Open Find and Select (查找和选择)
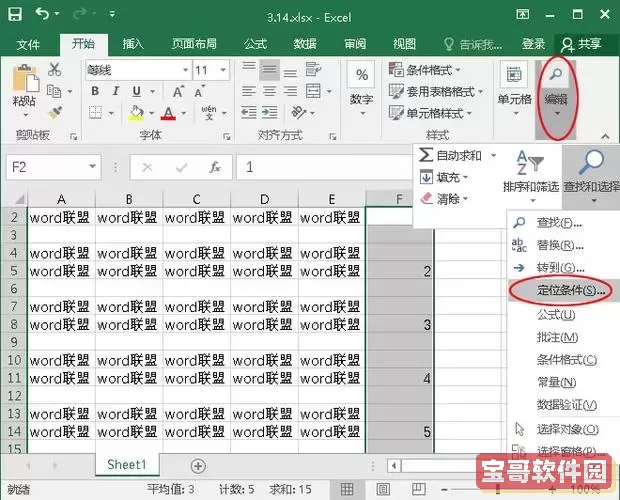620x500 pixels. tap(592, 176)
